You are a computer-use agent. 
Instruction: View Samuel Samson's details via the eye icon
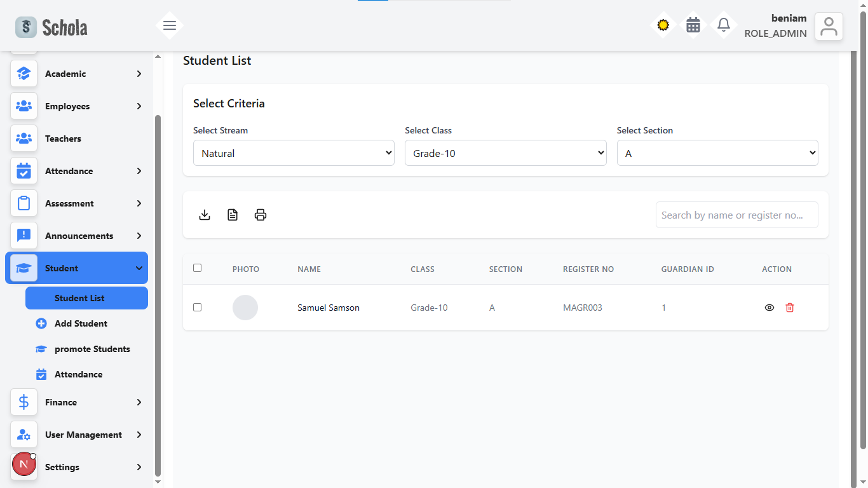(770, 308)
